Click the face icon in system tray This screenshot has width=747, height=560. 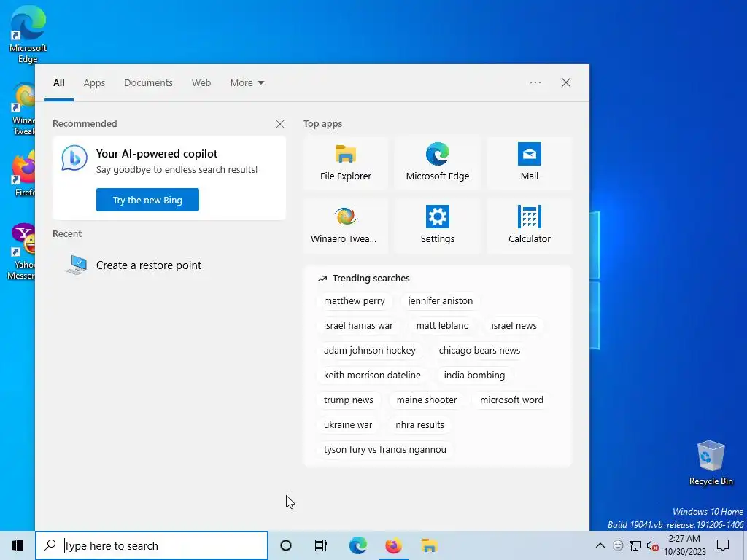click(x=618, y=545)
